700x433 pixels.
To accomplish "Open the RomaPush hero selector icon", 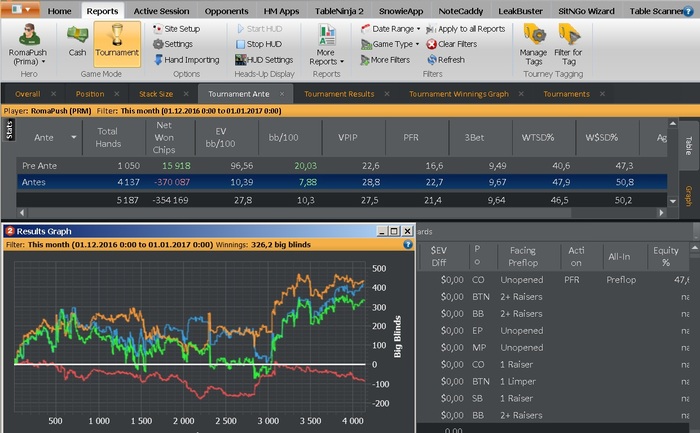I will (29, 35).
